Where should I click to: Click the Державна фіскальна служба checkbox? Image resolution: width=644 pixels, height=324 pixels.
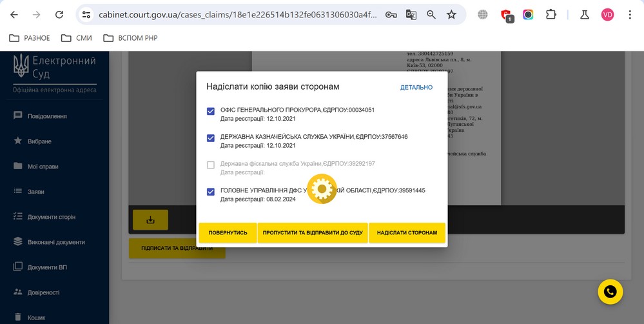211,165
